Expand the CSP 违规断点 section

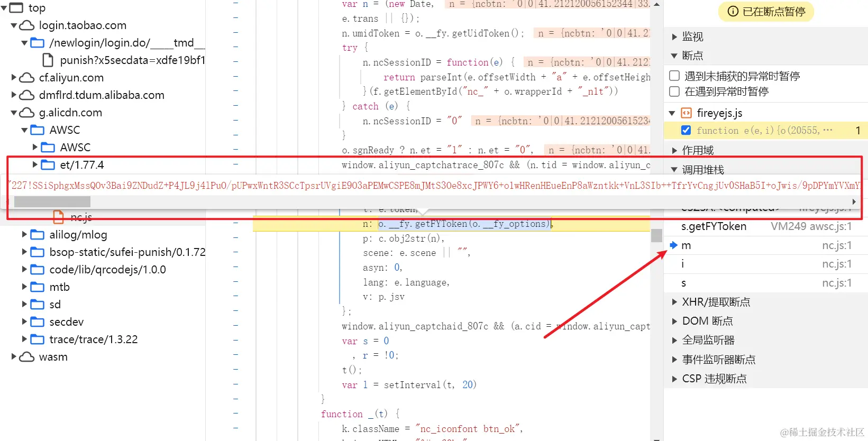[x=674, y=379]
